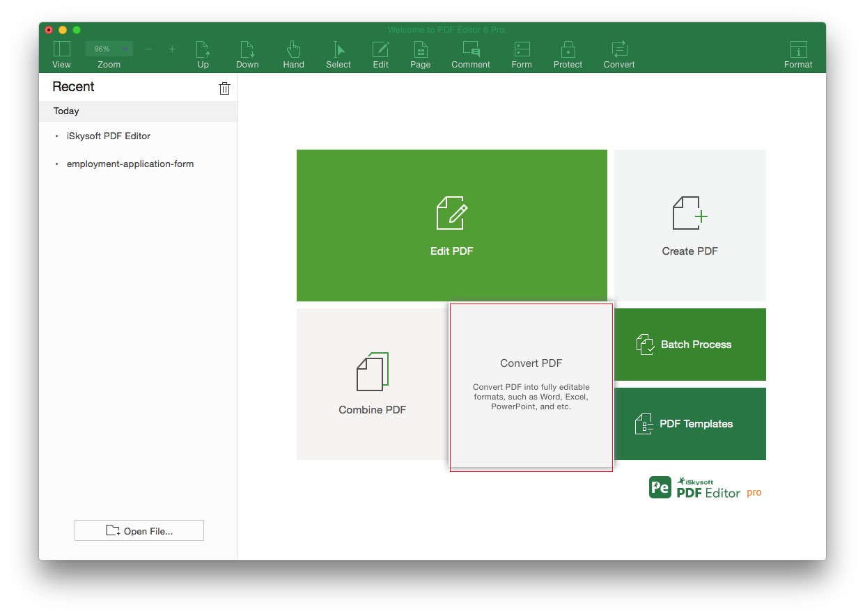Screen dimensions: 865x616
Task: Open a document with Open File button
Action: pyautogui.click(x=139, y=530)
